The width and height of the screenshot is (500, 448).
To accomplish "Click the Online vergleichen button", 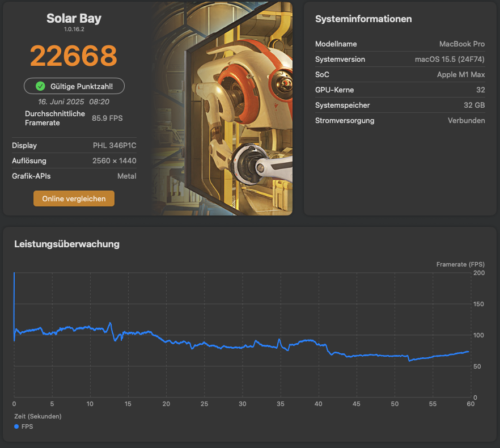I will 74,198.
